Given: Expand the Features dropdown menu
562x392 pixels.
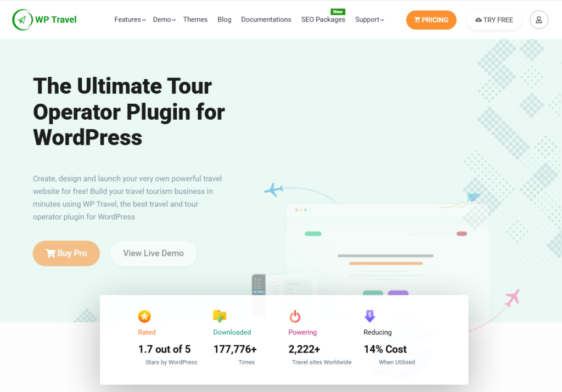Looking at the screenshot, I should pos(130,20).
